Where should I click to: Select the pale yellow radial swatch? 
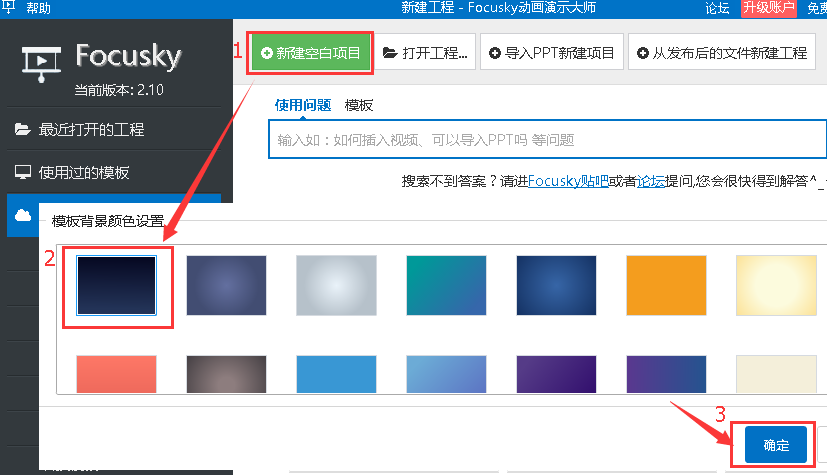pyautogui.click(x=776, y=285)
